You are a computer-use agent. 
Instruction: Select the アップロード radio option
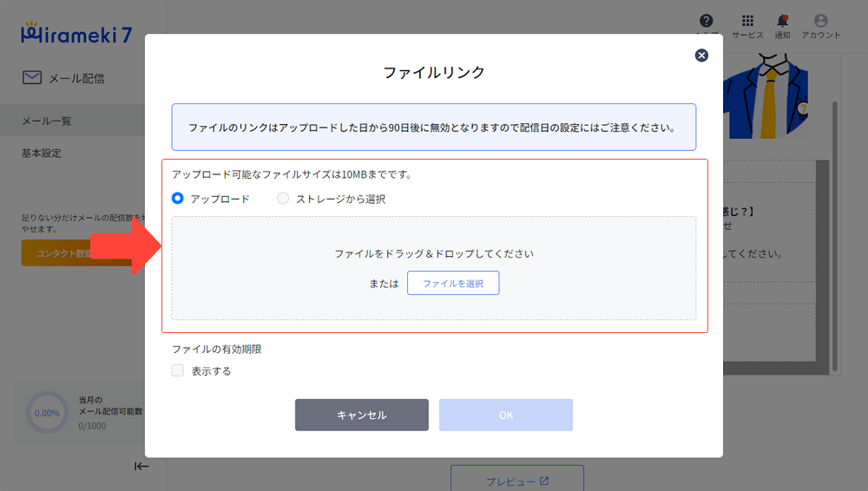[x=178, y=198]
